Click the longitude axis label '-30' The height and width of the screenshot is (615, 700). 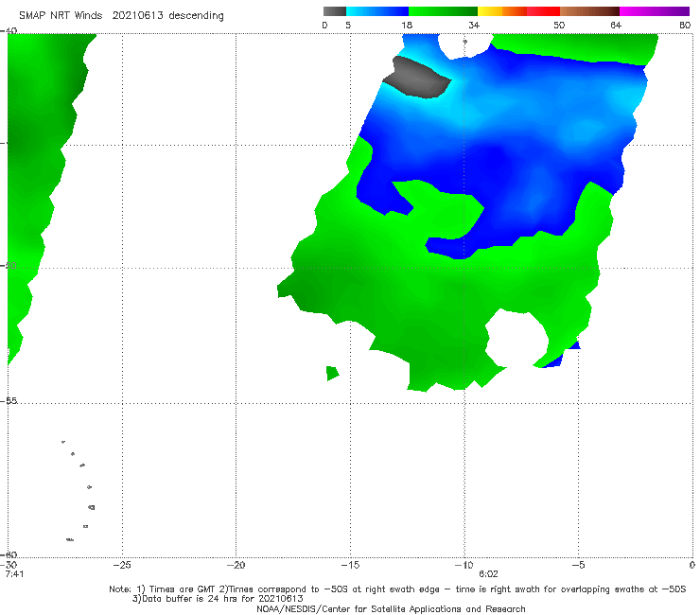point(9,565)
